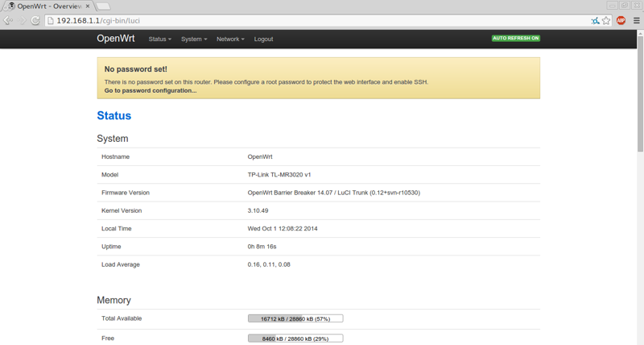Click the address bar showing 192.168.1.1/cgi-bin/luci

(316, 21)
